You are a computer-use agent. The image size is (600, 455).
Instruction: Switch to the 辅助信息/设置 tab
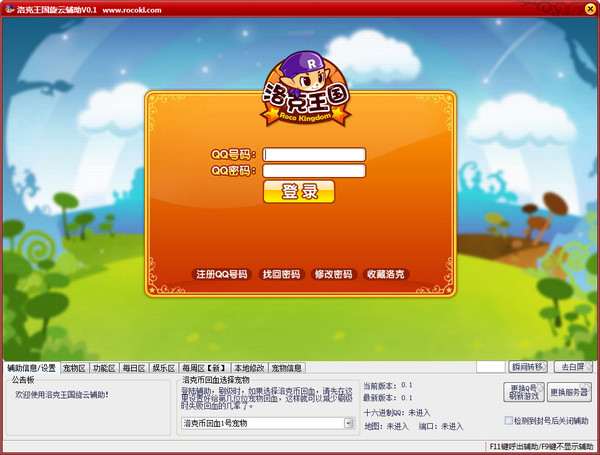tap(32, 368)
